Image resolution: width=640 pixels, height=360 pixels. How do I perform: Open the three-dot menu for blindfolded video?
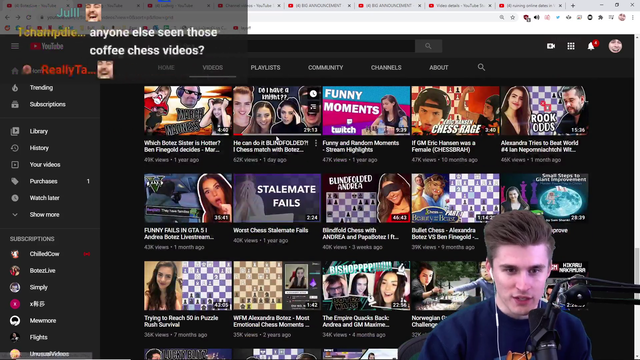316,143
